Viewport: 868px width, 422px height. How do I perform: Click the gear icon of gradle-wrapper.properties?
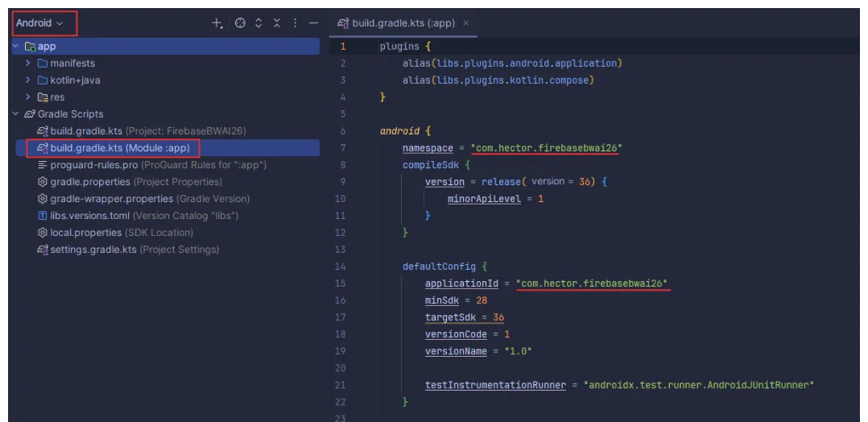coord(42,198)
